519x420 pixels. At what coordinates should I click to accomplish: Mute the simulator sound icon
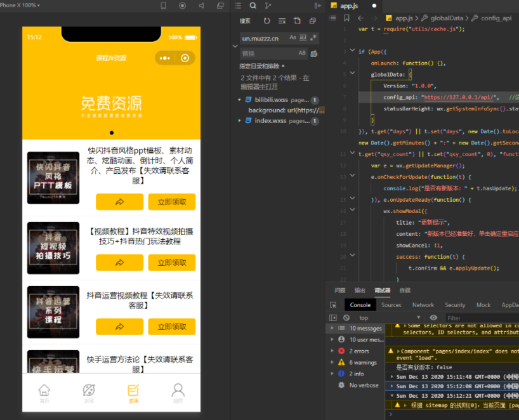[x=201, y=6]
